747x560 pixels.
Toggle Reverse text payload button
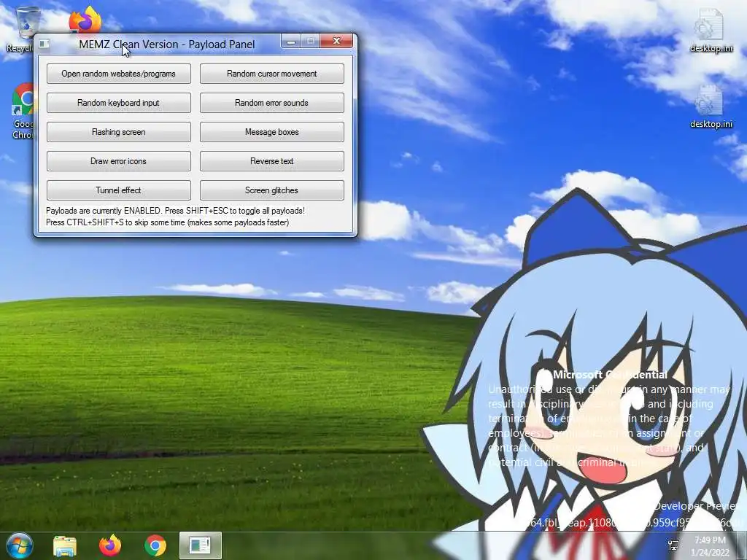point(271,161)
